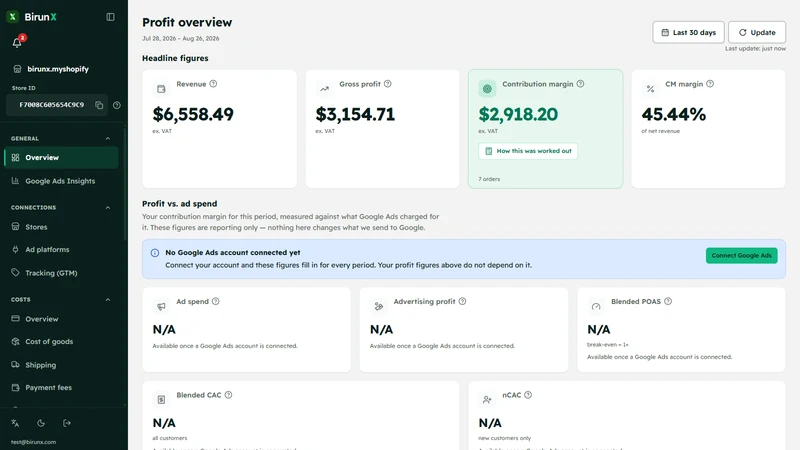Screen dimensions: 800x450
Task: Copy the Store ID with copy icon
Action: [x=99, y=105]
